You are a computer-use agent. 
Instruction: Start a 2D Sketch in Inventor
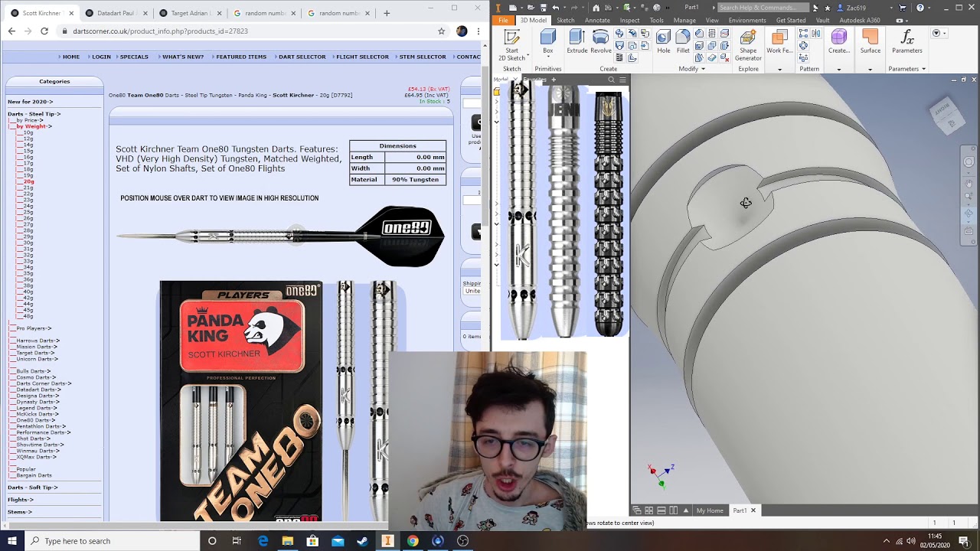coord(511,45)
